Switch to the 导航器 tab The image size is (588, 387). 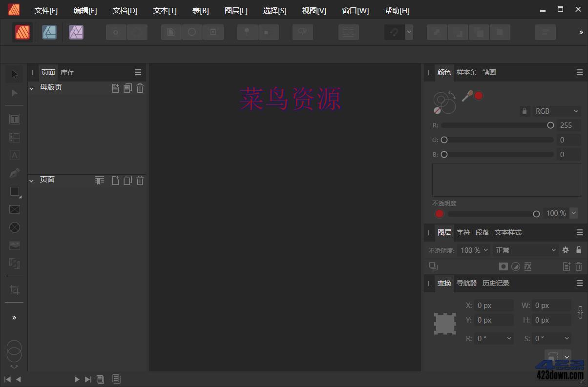pos(466,283)
